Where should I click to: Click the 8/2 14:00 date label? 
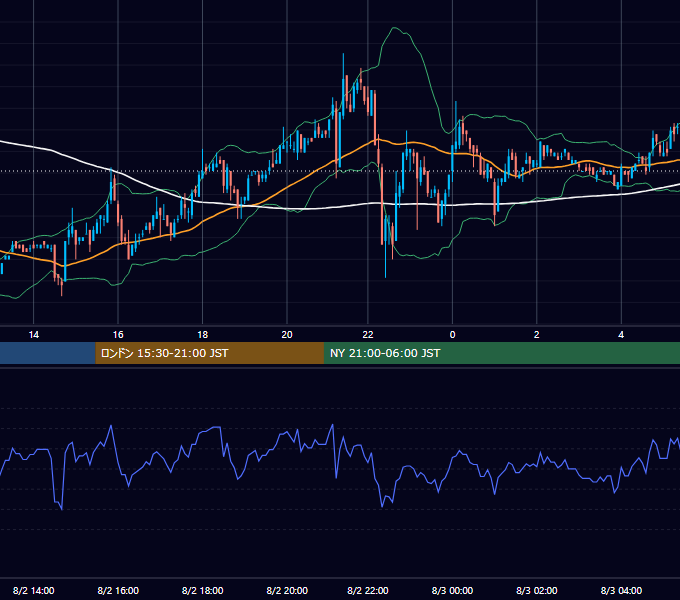33,590
